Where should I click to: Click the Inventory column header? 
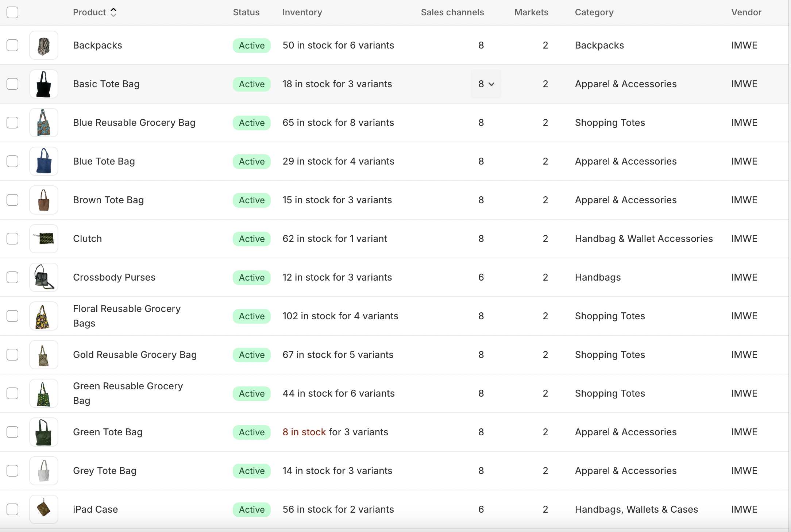[x=302, y=12]
